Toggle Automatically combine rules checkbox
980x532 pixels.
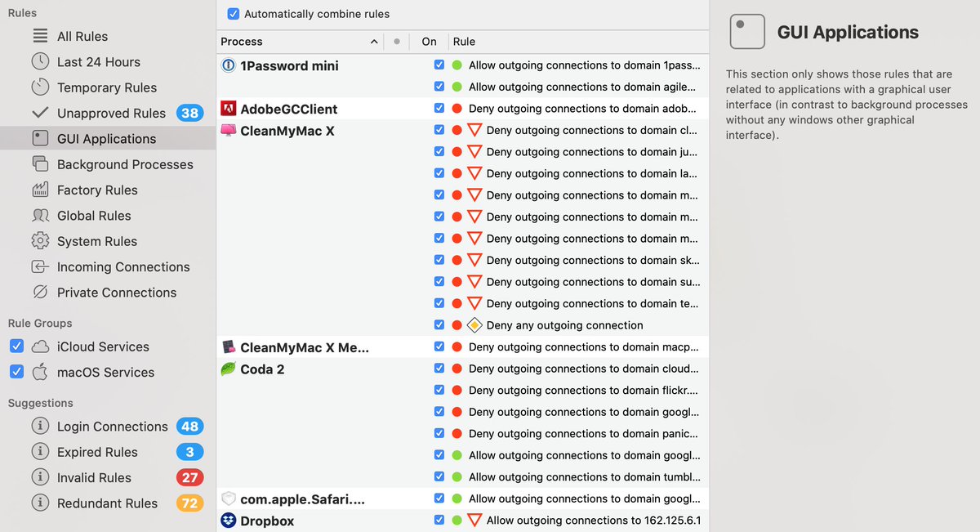pyautogui.click(x=234, y=14)
